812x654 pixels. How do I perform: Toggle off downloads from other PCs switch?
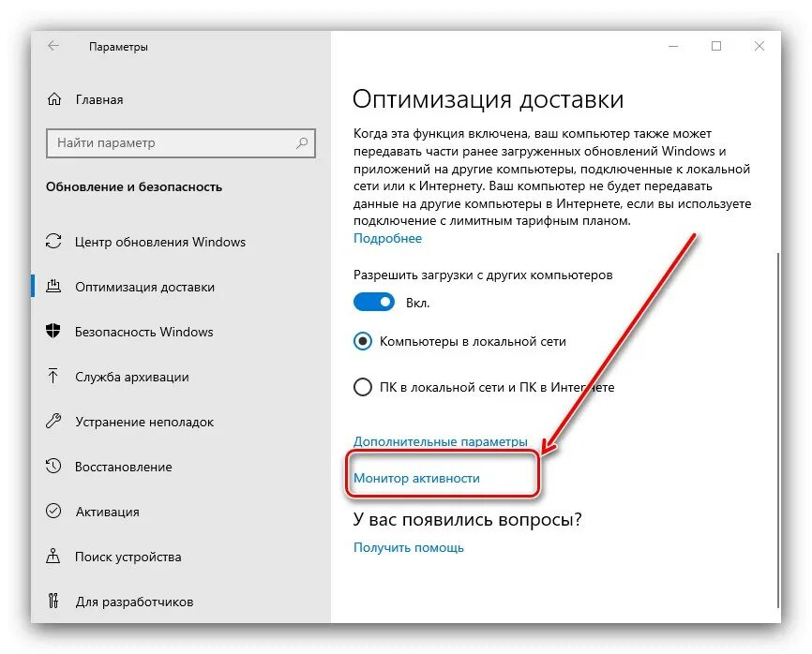pyautogui.click(x=374, y=302)
